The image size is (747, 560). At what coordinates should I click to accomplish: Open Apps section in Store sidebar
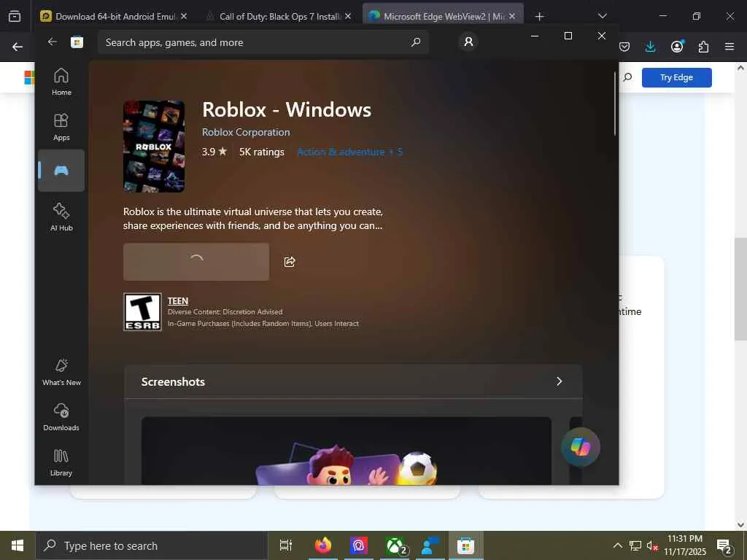[x=61, y=127]
